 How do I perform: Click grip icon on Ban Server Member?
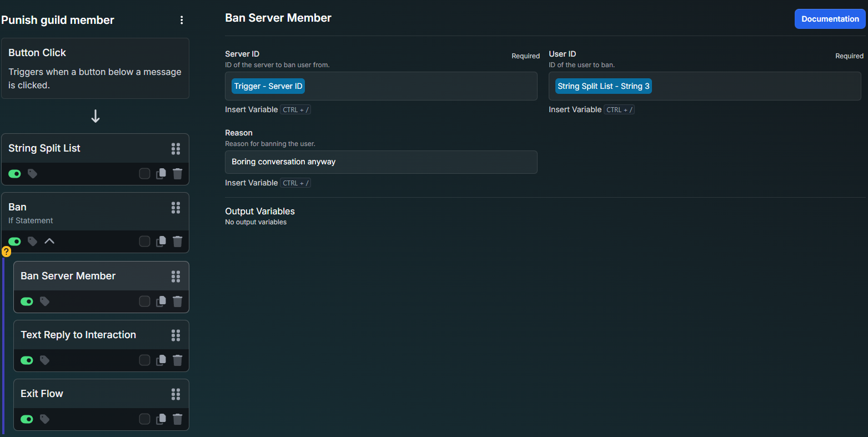pos(176,277)
